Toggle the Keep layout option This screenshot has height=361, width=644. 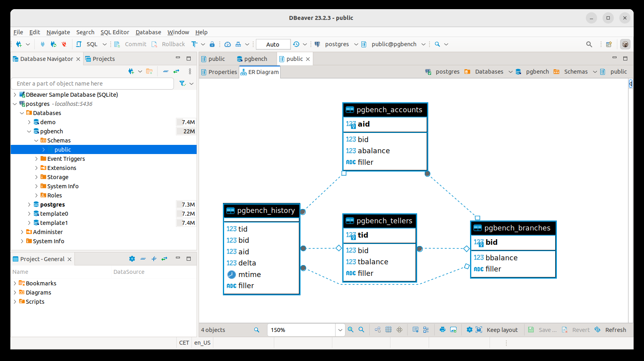click(x=497, y=330)
